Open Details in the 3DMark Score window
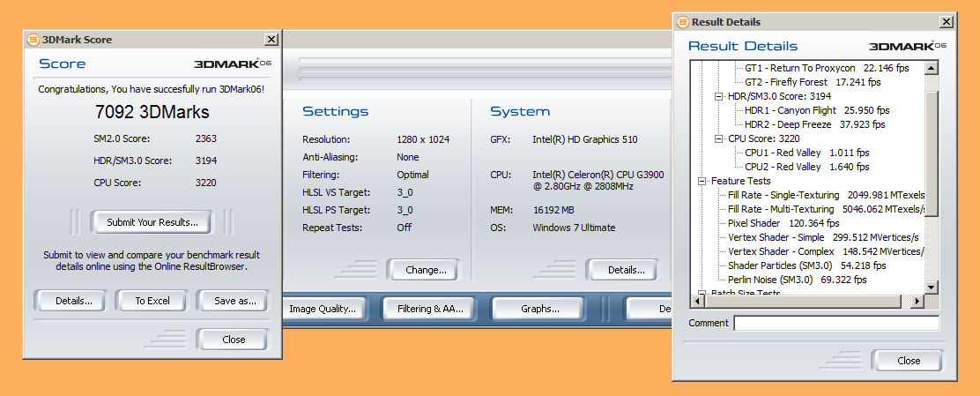Viewport: 980px width, 396px height. (x=74, y=301)
